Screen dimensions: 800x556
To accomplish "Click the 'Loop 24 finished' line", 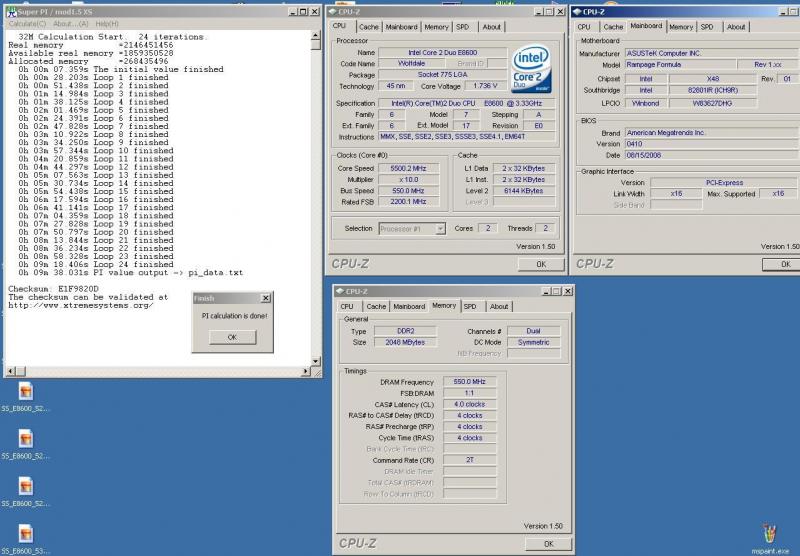I will click(96, 264).
